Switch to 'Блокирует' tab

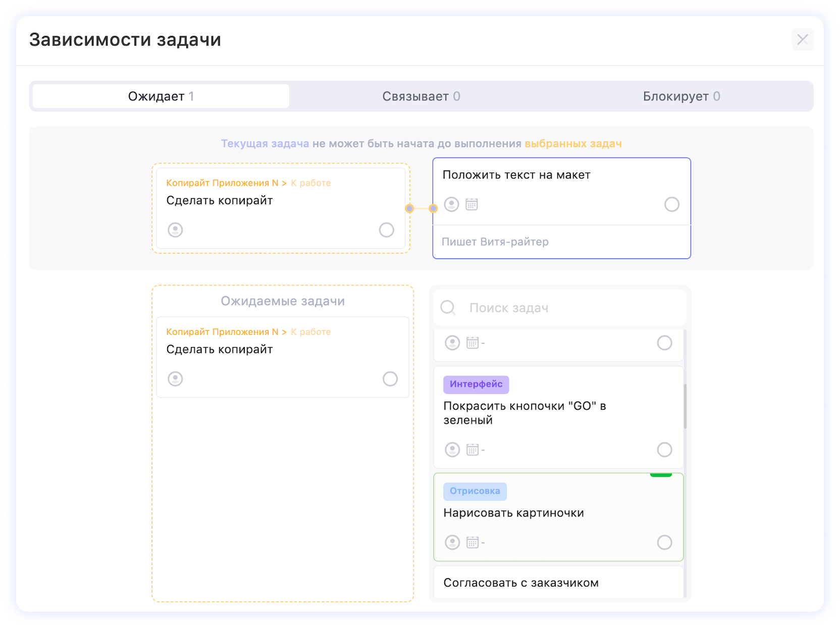click(681, 96)
